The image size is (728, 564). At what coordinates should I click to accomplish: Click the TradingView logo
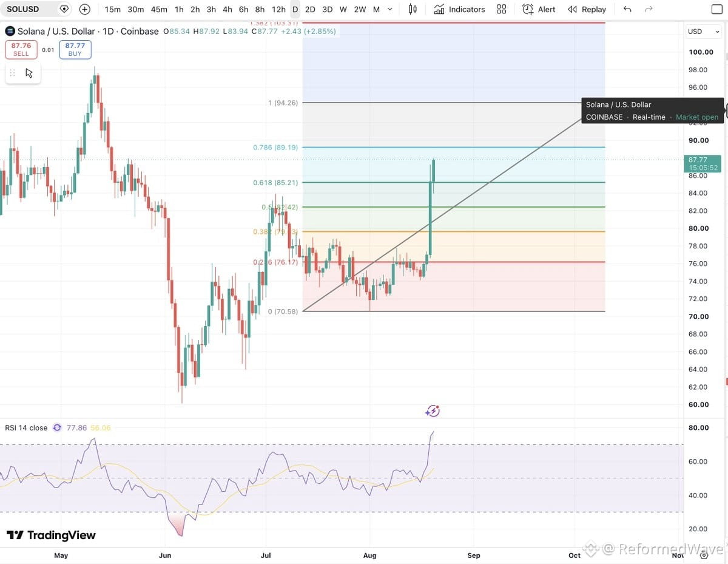pyautogui.click(x=51, y=535)
